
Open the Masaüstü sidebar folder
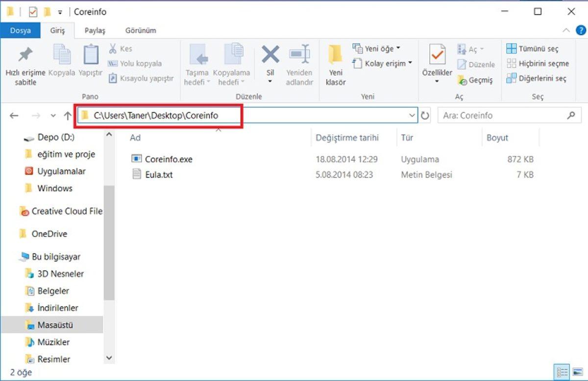(55, 325)
